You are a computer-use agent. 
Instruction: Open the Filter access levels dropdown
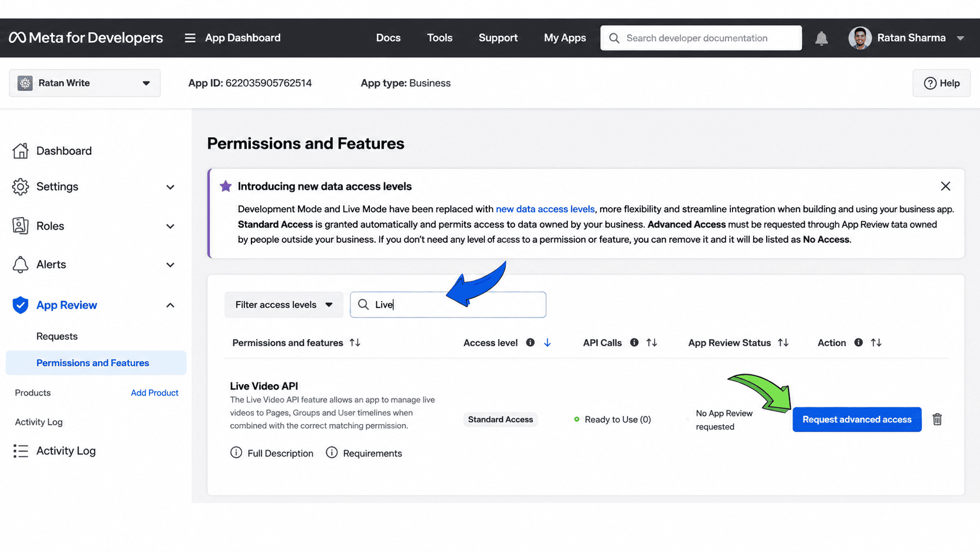(x=284, y=305)
